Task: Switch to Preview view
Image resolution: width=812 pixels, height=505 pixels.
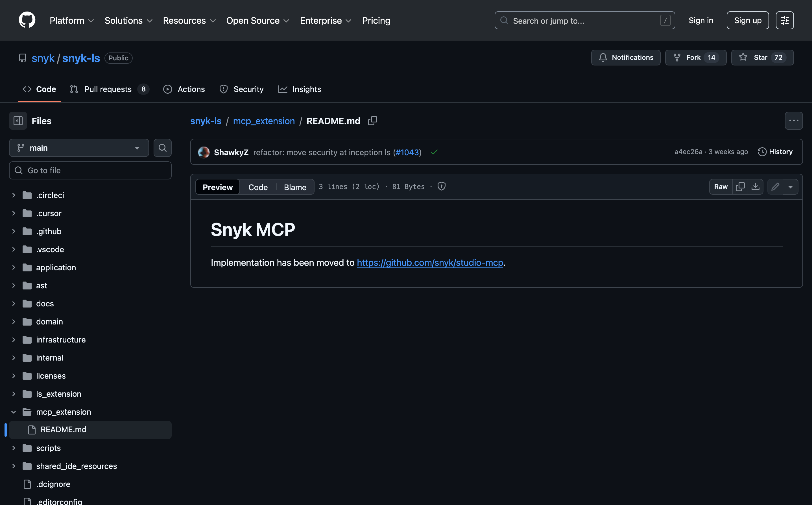Action: click(x=217, y=187)
